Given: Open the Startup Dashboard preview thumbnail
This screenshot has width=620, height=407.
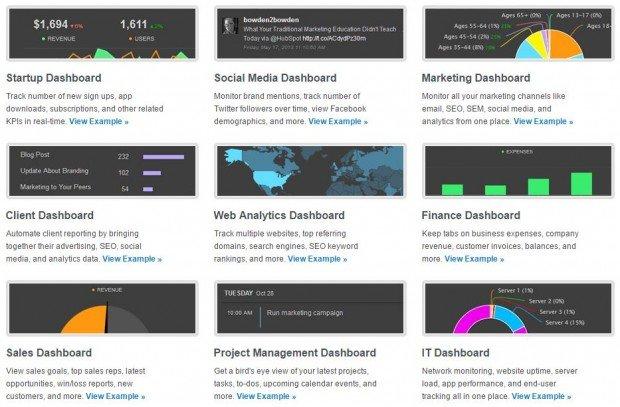Looking at the screenshot, I should [x=102, y=34].
